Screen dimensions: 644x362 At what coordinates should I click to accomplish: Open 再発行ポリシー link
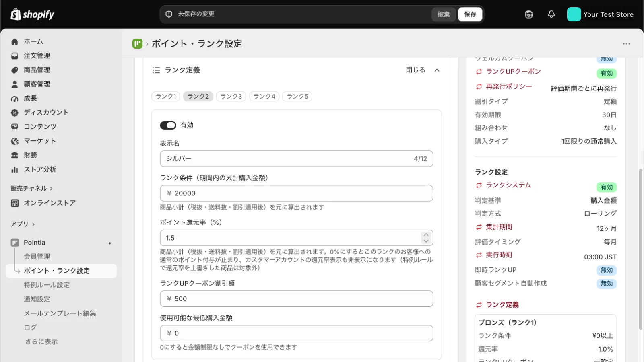(509, 87)
